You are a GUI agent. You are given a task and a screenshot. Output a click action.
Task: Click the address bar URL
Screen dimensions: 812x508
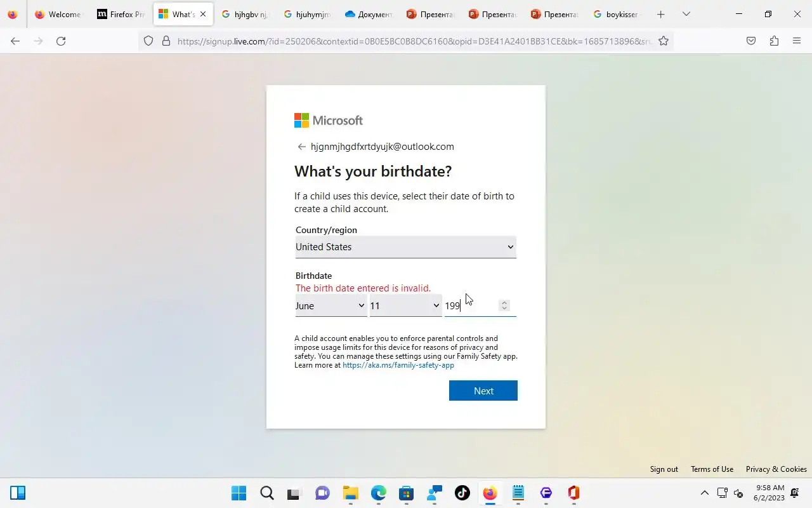click(x=414, y=41)
